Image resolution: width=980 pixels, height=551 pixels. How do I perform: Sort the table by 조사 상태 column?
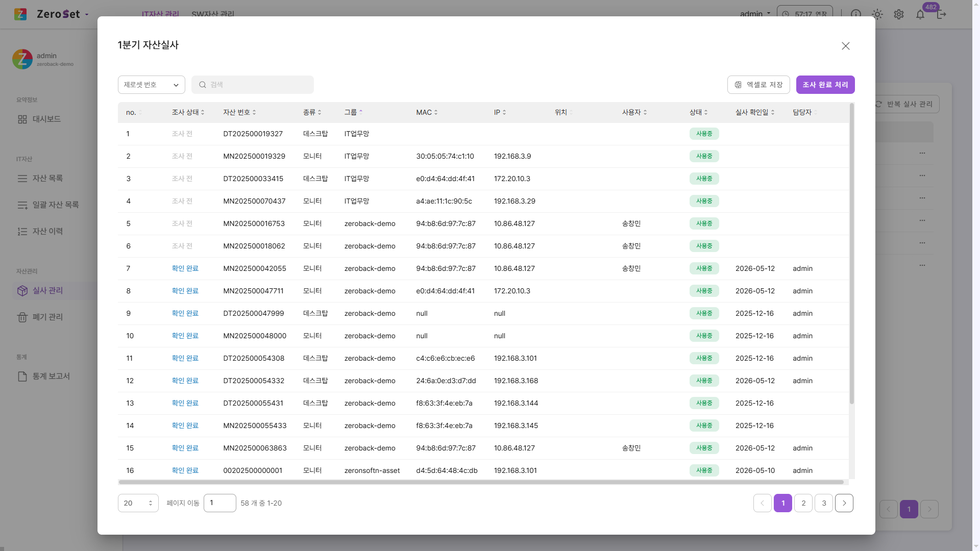(x=188, y=112)
